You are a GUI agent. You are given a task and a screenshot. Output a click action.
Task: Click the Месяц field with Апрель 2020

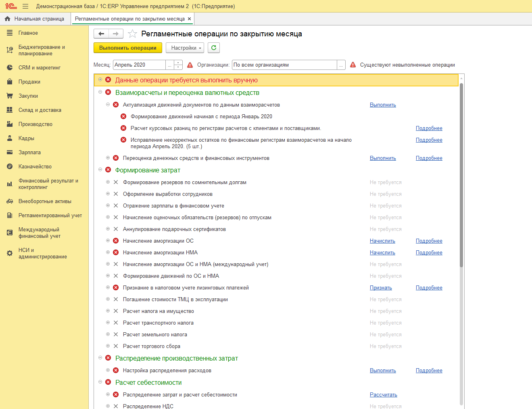[x=140, y=65]
